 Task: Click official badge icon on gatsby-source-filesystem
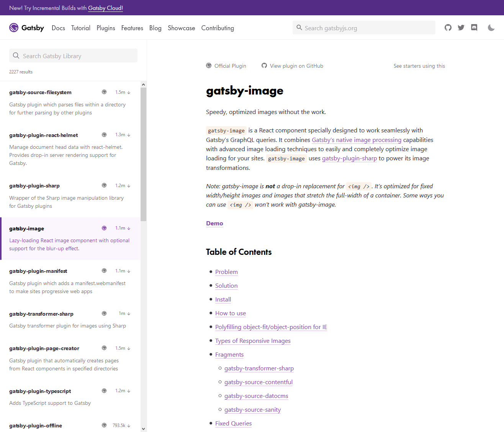(x=104, y=92)
